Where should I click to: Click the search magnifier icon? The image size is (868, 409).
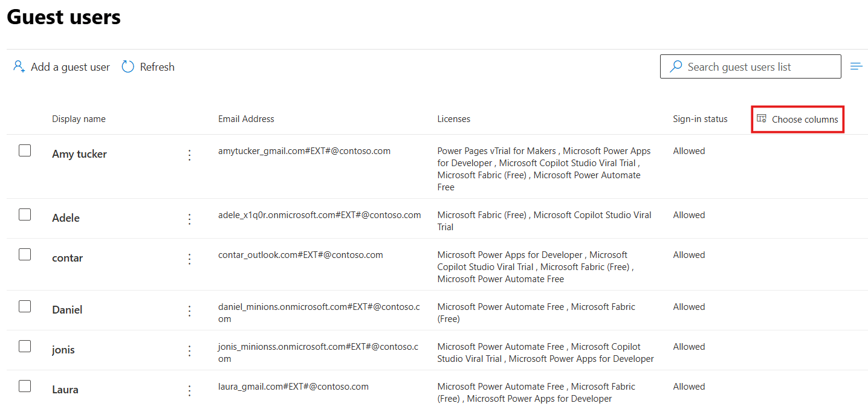[x=676, y=66]
